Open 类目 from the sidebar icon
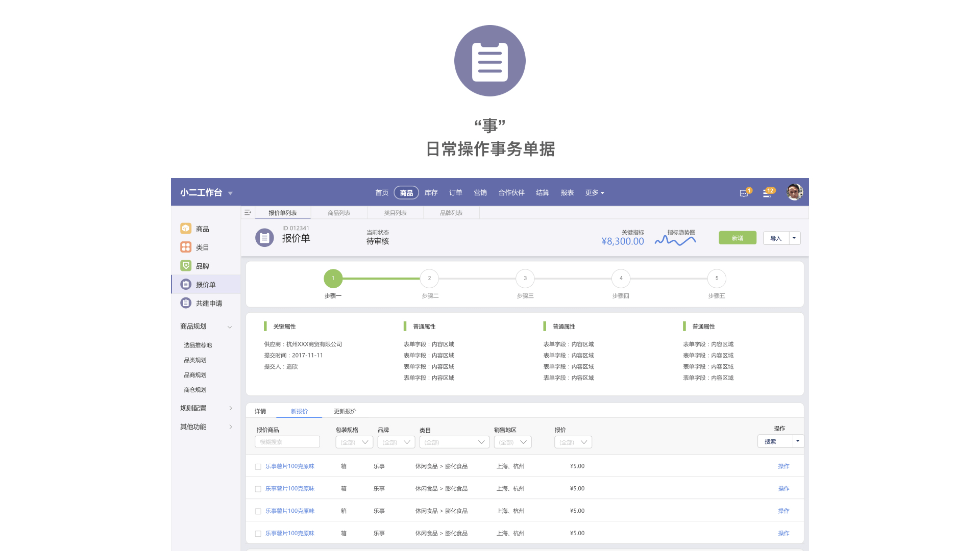The height and width of the screenshot is (551, 980). 186,247
